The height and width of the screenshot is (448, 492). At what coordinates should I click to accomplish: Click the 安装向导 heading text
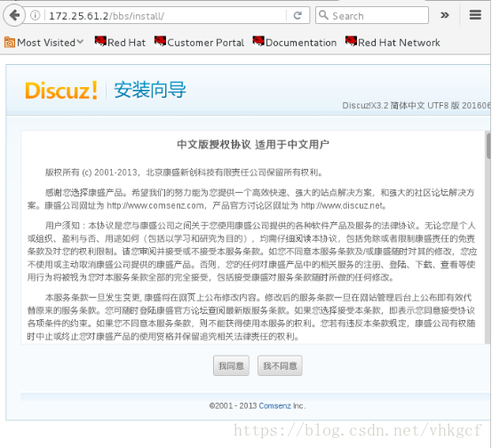[x=150, y=90]
